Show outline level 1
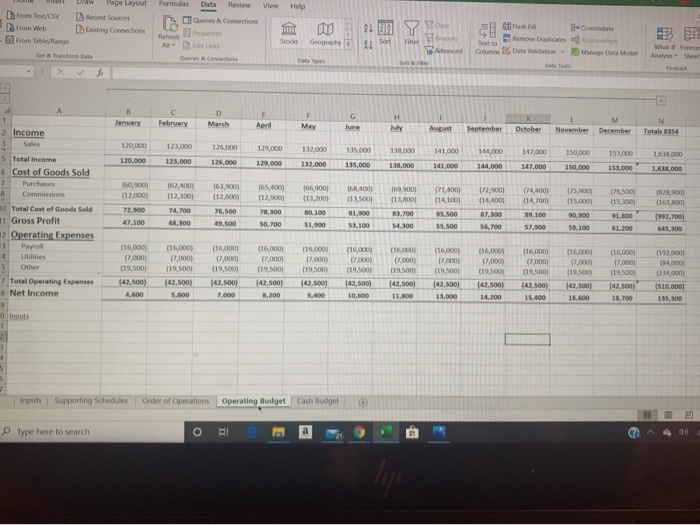Image resolution: width=700 pixels, height=525 pixels. [4, 89]
